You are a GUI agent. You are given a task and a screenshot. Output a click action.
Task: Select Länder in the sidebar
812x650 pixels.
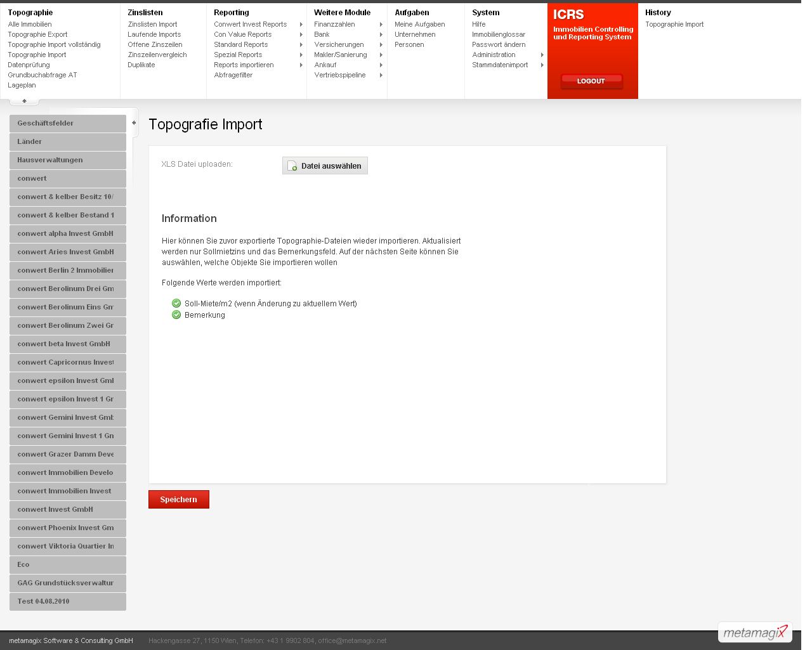68,141
